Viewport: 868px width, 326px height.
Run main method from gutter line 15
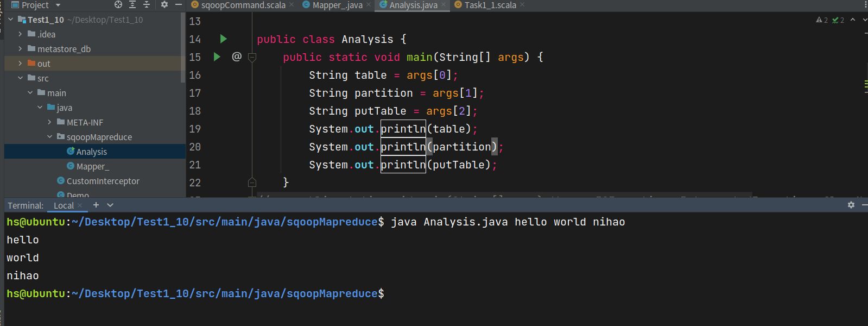click(217, 57)
